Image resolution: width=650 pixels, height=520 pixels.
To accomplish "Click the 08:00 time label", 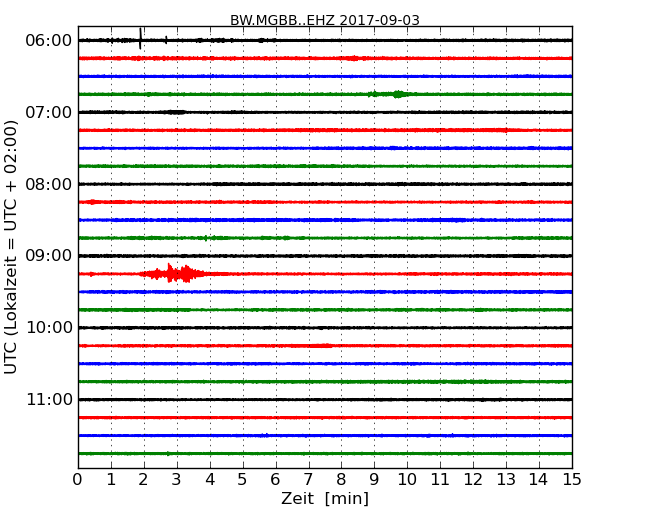I will 49,184.
